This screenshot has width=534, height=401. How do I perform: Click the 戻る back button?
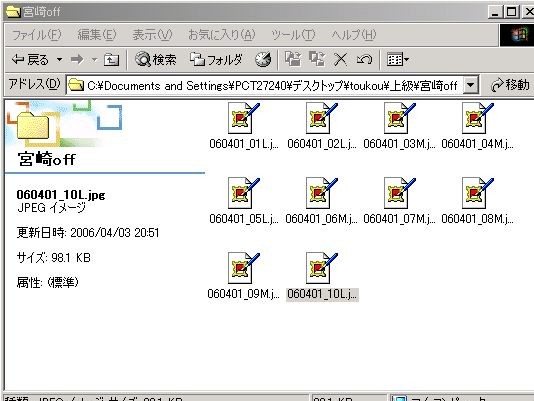[x=30, y=60]
